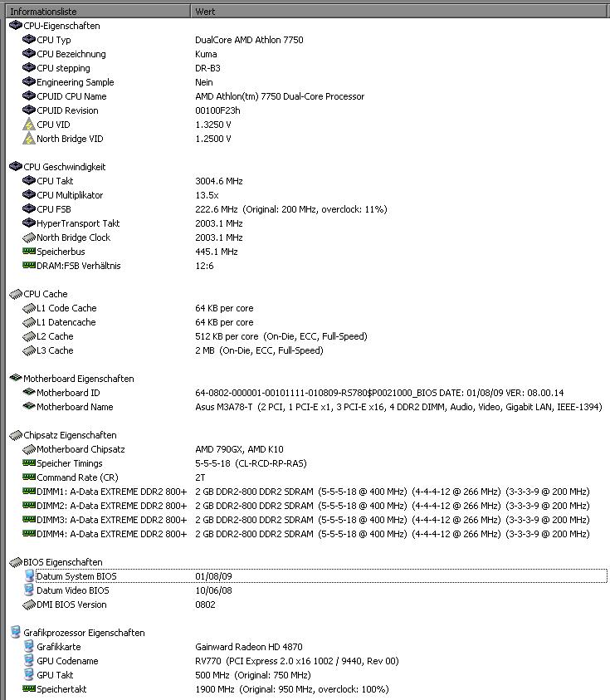The height and width of the screenshot is (700, 610).
Task: Click the DRAM:FSB Verhältnis memory icon
Action: [x=28, y=266]
